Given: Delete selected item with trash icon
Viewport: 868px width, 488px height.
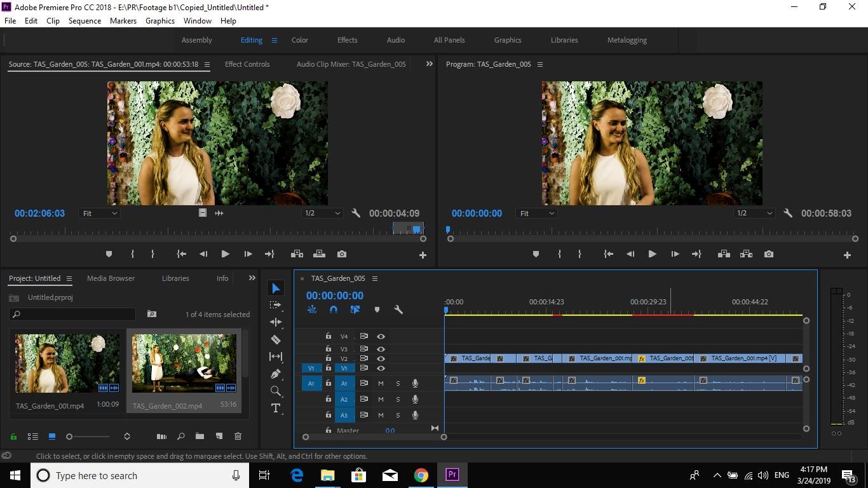Looking at the screenshot, I should click(238, 436).
